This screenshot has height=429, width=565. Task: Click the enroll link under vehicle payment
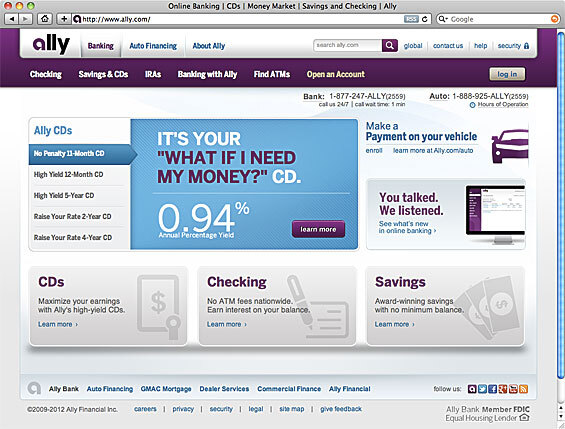coord(374,151)
